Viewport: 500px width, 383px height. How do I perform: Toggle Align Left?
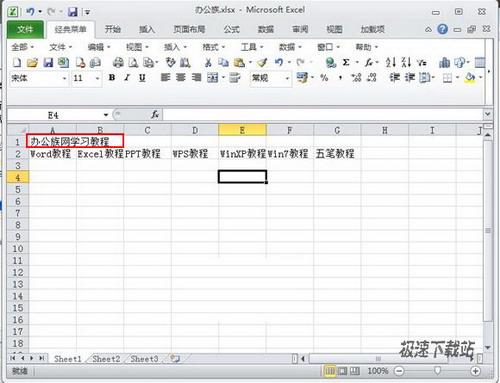pyautogui.click(x=165, y=78)
